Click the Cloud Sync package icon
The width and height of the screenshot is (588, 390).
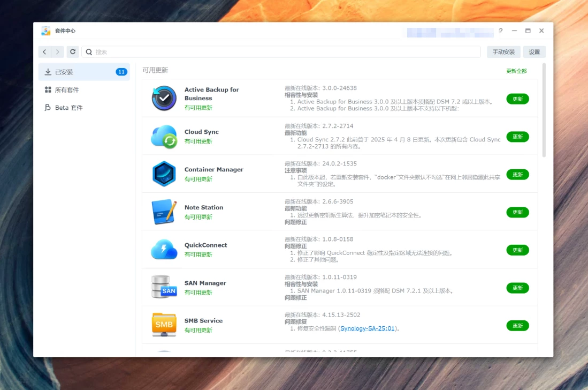point(164,137)
